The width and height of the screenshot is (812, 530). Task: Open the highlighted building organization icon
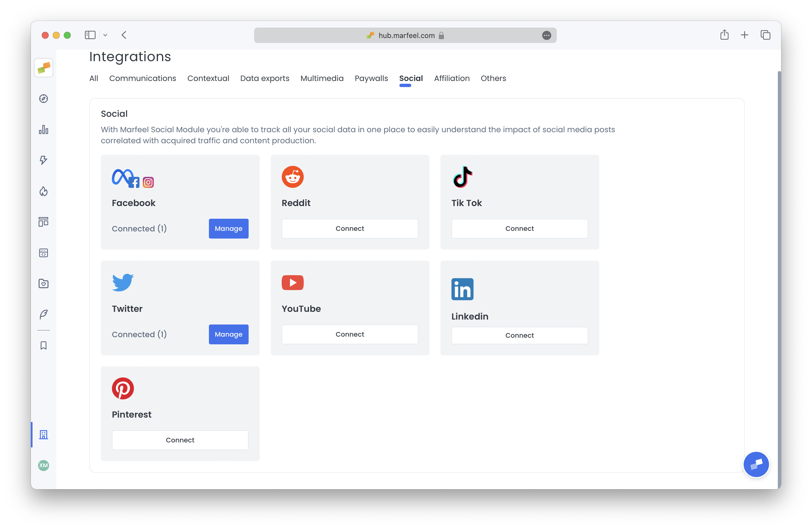point(43,434)
